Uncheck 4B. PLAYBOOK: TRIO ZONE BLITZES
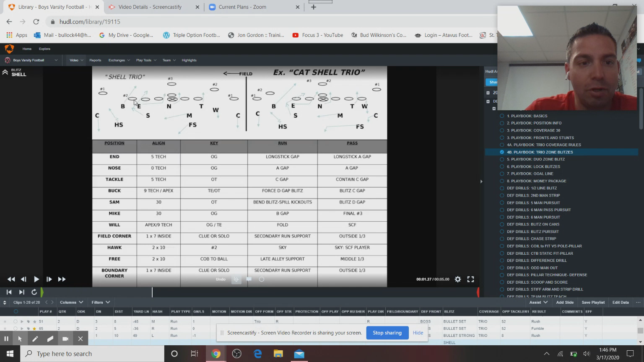The height and width of the screenshot is (362, 644). tap(502, 152)
